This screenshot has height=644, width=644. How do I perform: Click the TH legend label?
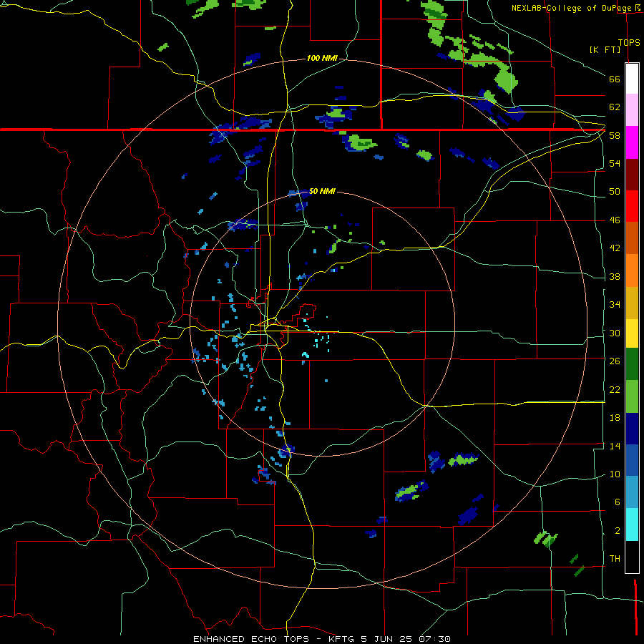(x=615, y=559)
